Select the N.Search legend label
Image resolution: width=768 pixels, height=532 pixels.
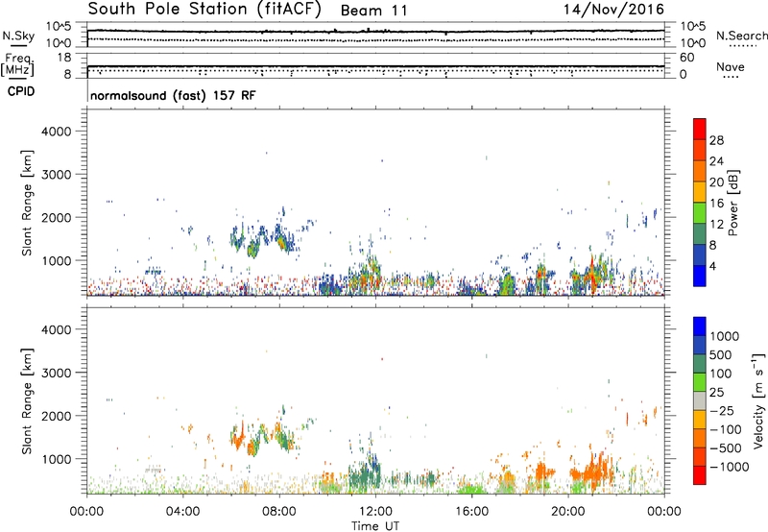point(741,36)
